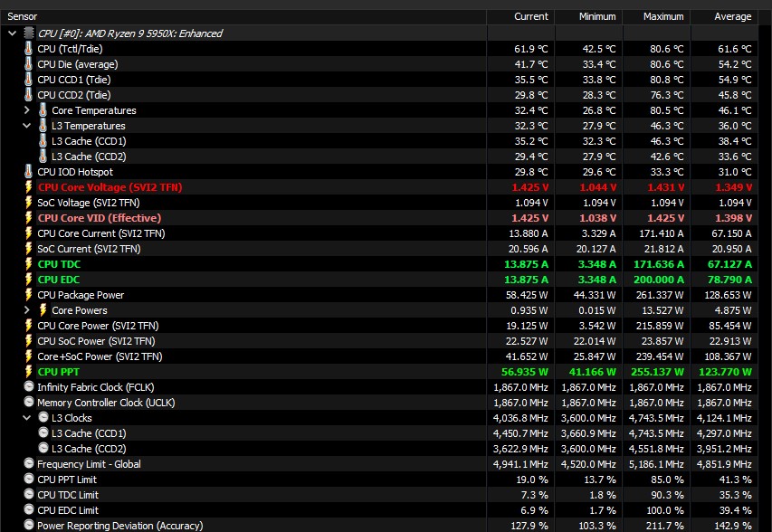Click lightning icon beside Core Powers
772x532 pixels.
[43, 310]
